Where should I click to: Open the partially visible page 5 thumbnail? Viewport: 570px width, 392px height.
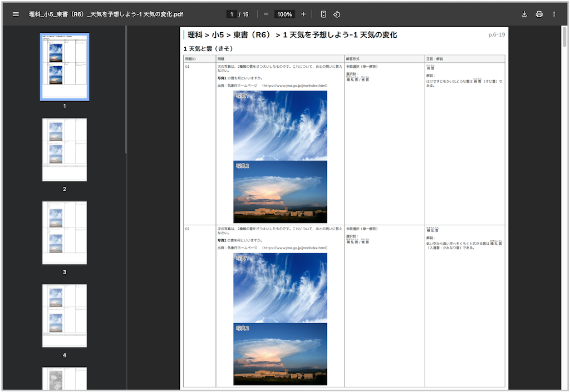click(65, 379)
